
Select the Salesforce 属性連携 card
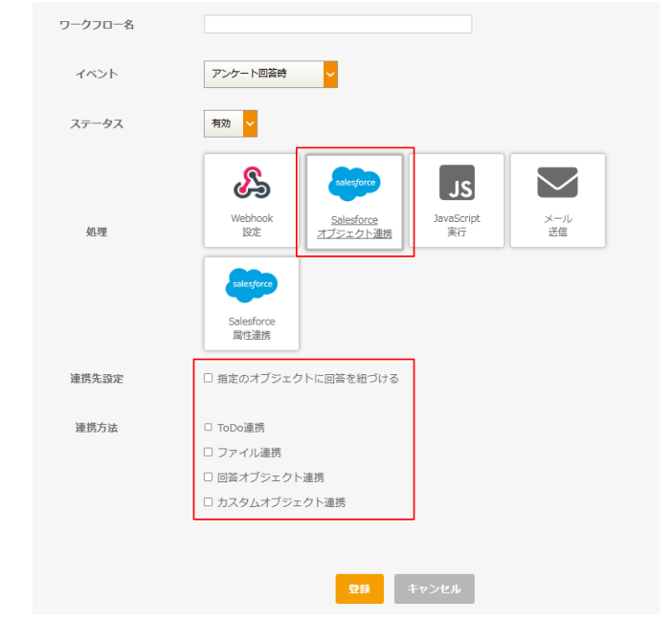pos(251,303)
